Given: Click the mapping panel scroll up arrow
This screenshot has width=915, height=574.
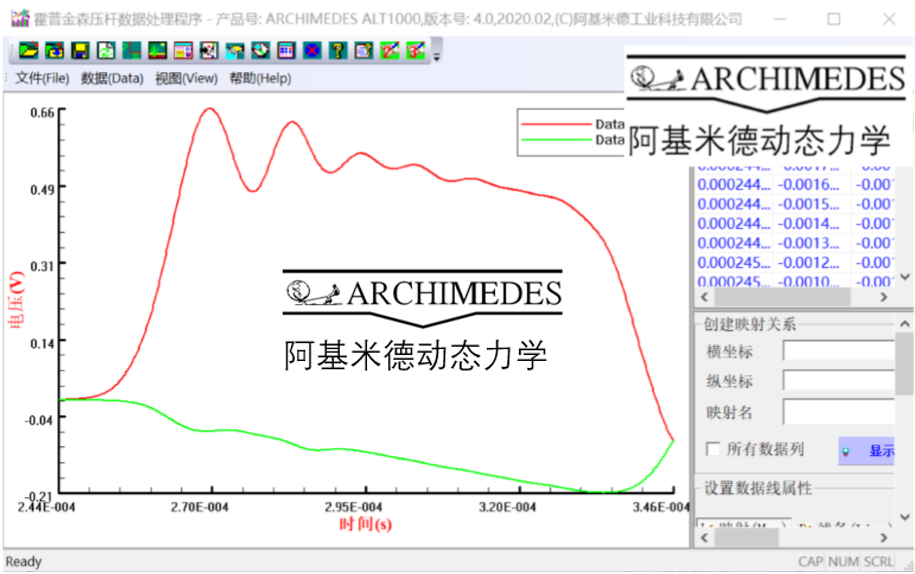Looking at the screenshot, I should coord(905,323).
